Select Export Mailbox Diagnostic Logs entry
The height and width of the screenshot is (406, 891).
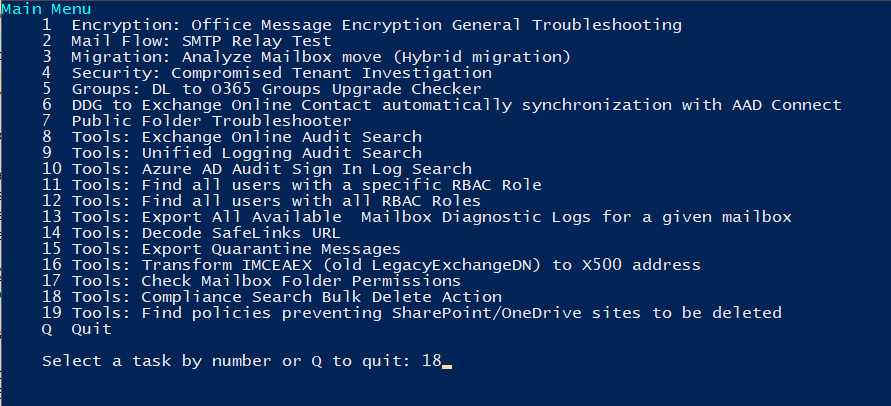pos(417,217)
